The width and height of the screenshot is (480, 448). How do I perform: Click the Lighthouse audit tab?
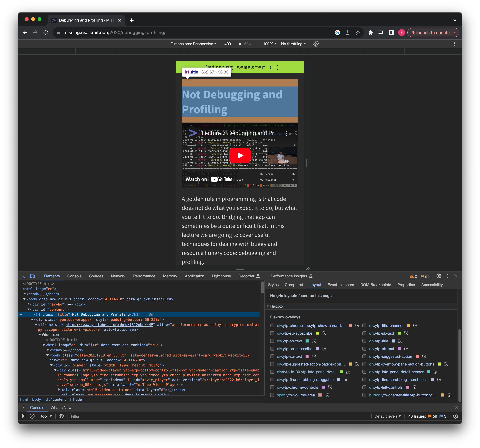(x=221, y=276)
